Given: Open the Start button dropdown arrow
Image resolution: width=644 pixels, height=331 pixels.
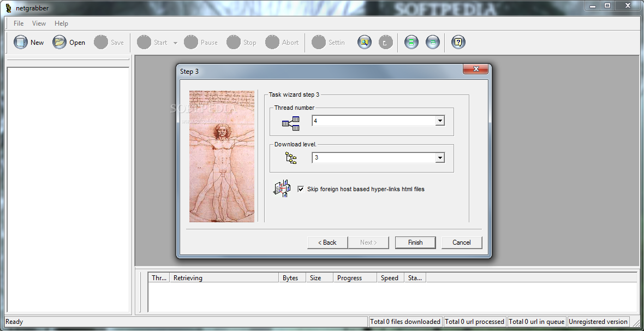Looking at the screenshot, I should click(x=175, y=43).
